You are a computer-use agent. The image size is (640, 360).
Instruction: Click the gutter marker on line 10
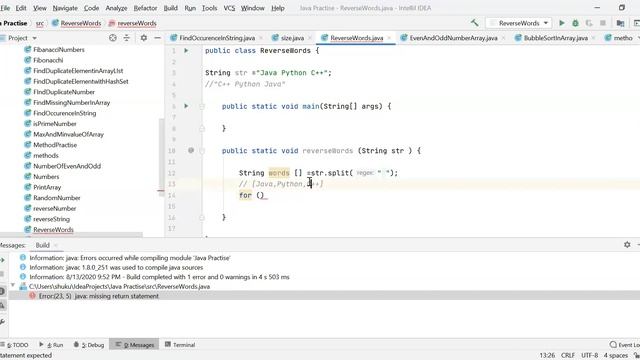pyautogui.click(x=191, y=150)
